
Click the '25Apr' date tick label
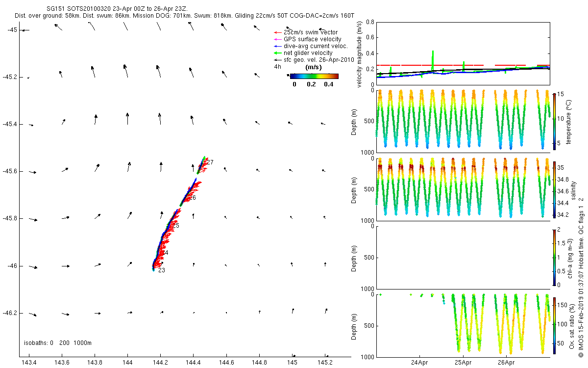(x=463, y=363)
